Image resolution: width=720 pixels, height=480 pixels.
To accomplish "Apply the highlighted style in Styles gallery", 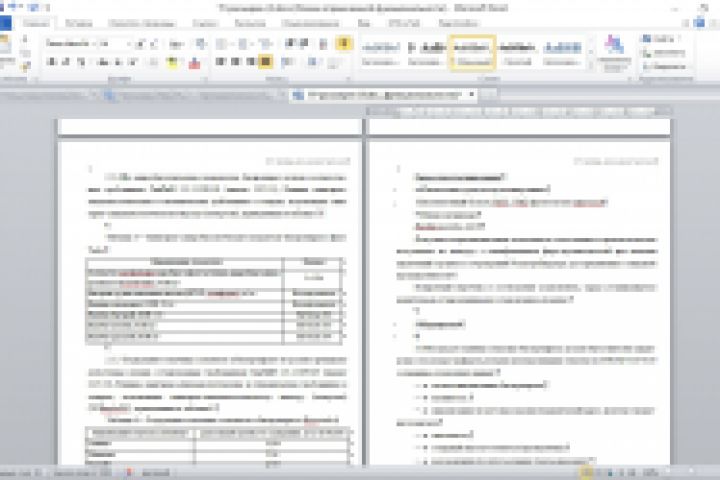I will pos(472,53).
